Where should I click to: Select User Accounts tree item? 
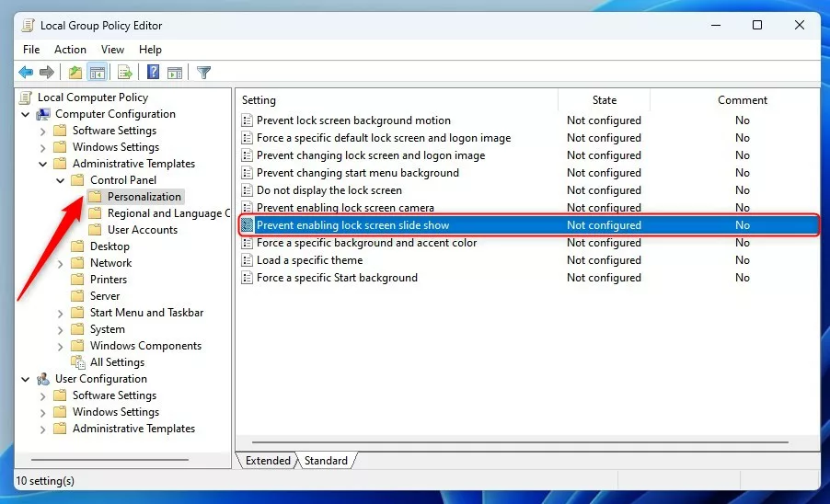pos(143,230)
